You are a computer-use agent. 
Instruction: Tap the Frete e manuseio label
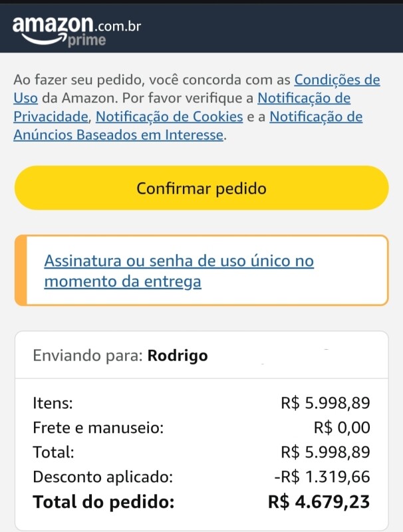point(98,427)
